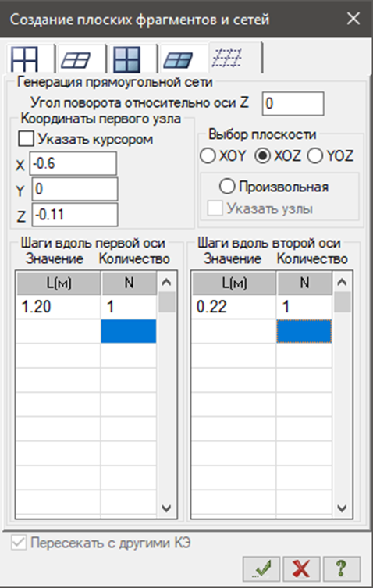Viewport: 373px width, 588px height.
Task: Select the XOY plane radio button
Action: [x=208, y=155]
